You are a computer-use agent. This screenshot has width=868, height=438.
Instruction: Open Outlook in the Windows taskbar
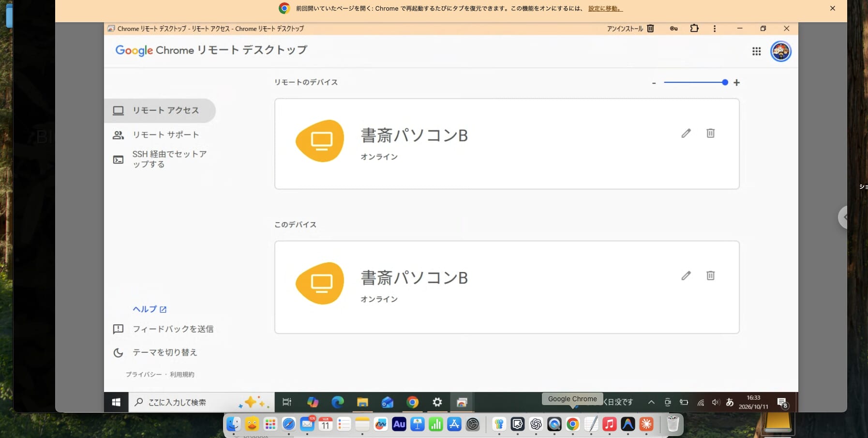tap(388, 402)
